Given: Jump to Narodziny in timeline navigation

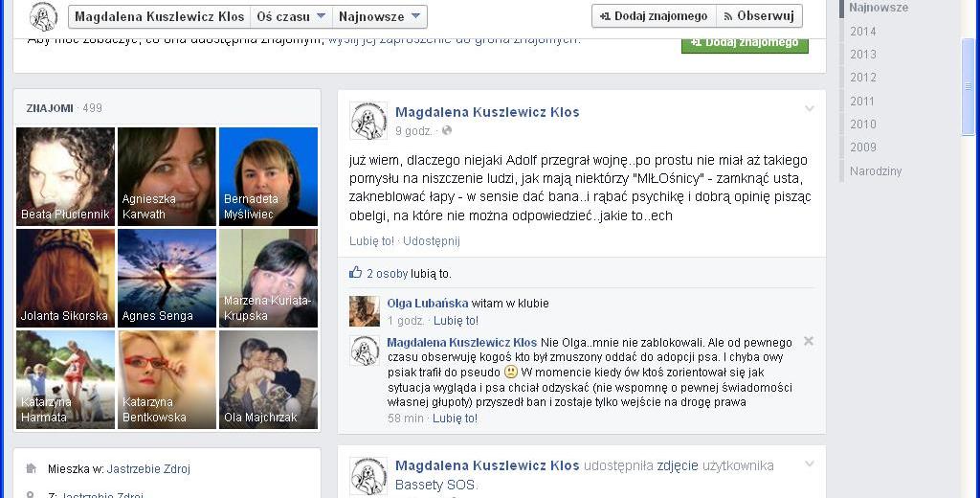Looking at the screenshot, I should click(x=875, y=170).
